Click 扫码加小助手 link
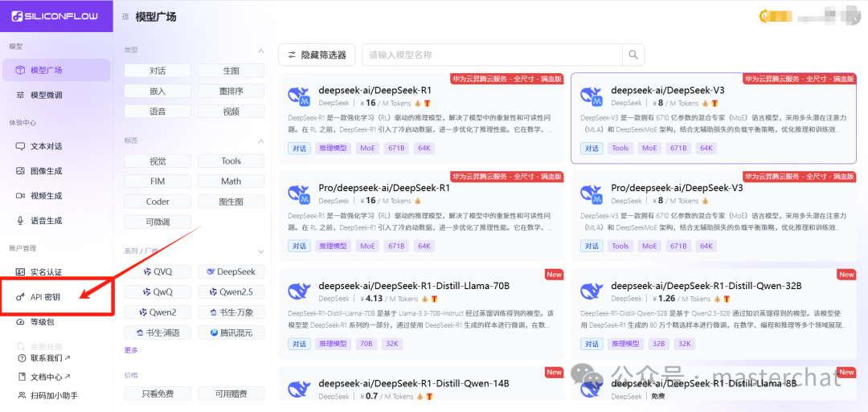The height and width of the screenshot is (412, 868). (49, 395)
